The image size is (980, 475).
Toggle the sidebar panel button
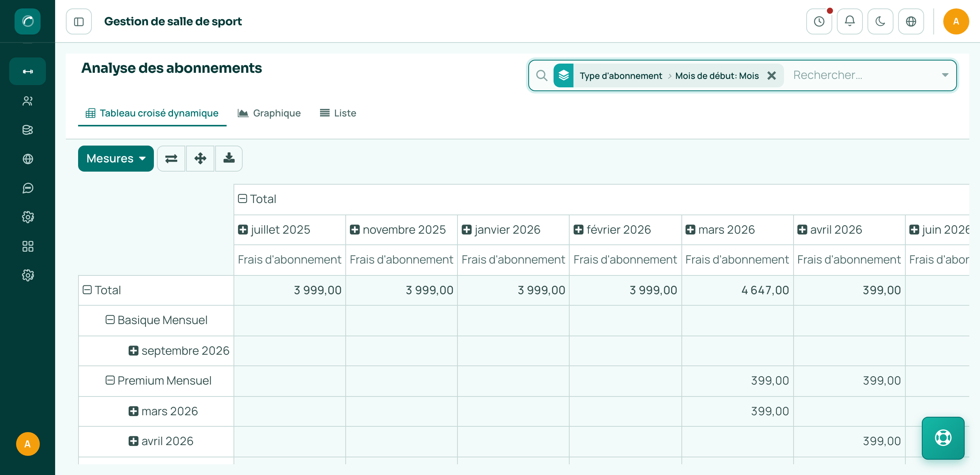(79, 21)
